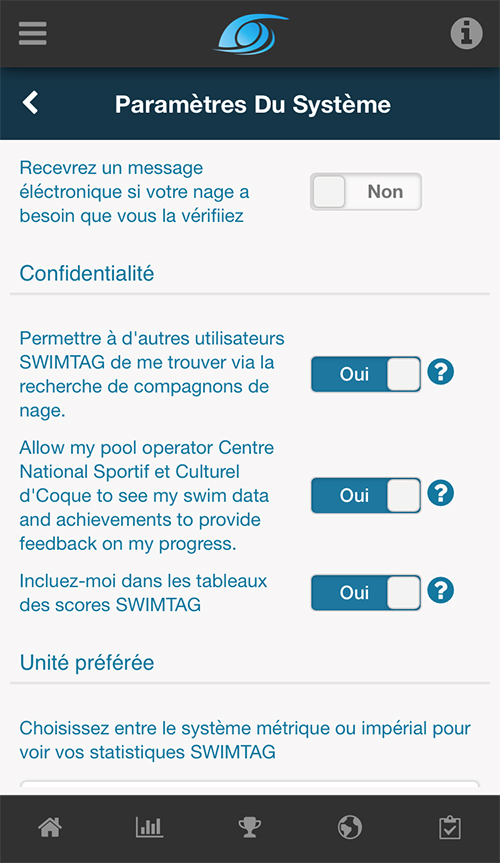
Task: Show help for pool operator setting
Action: (x=441, y=493)
